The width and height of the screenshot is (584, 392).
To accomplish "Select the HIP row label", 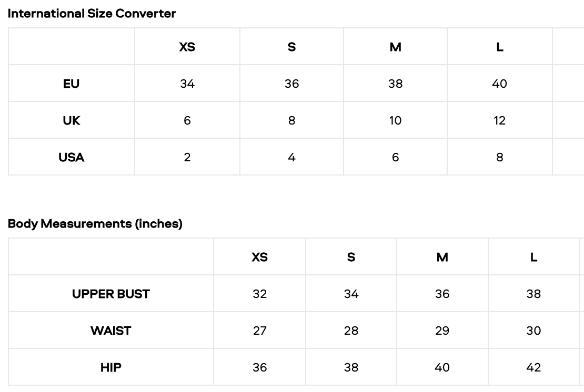I will tap(111, 367).
